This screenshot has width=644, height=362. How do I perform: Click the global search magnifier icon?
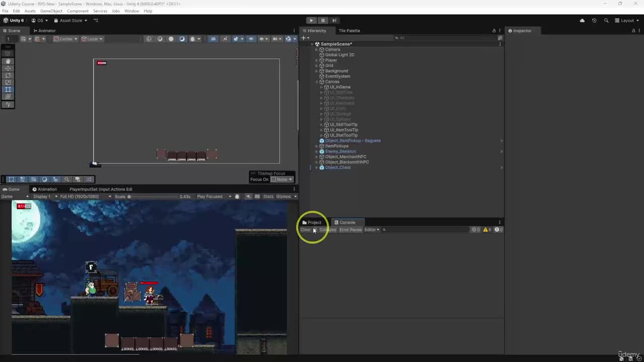point(606,21)
